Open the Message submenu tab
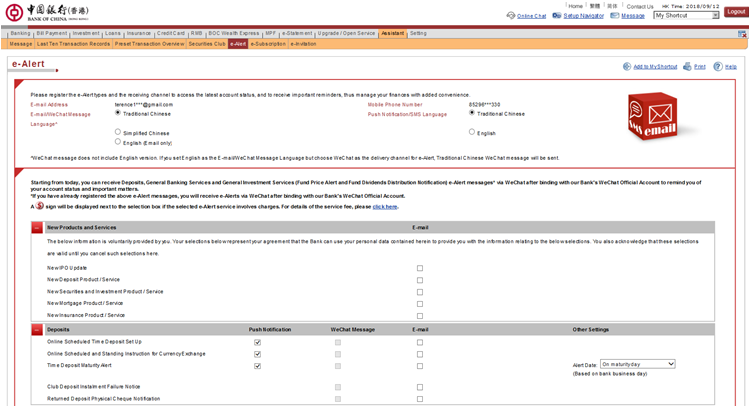 (21, 44)
